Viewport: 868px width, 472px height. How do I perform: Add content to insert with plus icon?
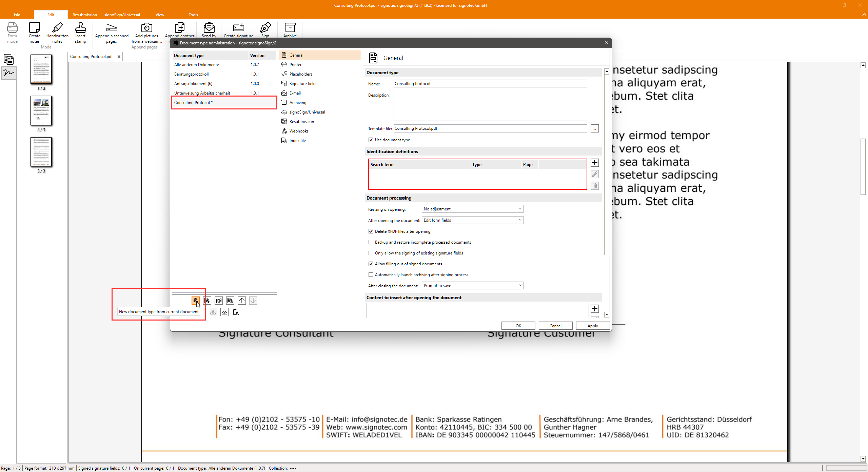tap(595, 309)
